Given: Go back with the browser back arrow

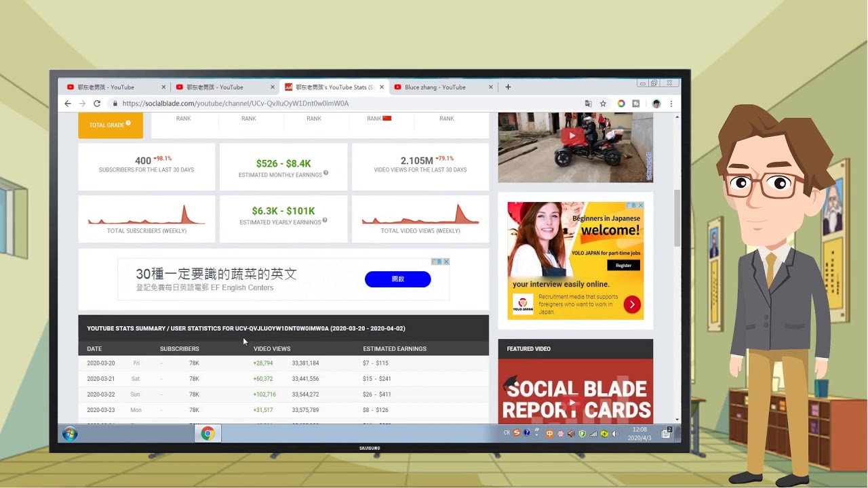Looking at the screenshot, I should (68, 104).
